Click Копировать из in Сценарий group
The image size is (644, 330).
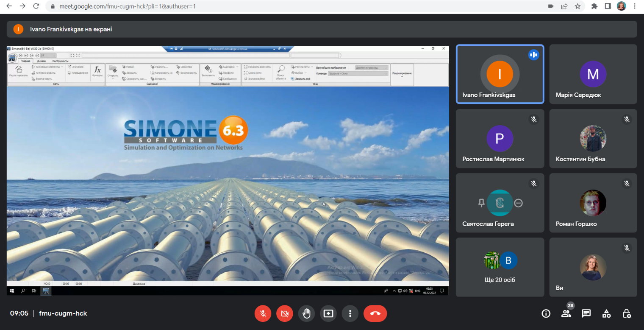point(161,73)
